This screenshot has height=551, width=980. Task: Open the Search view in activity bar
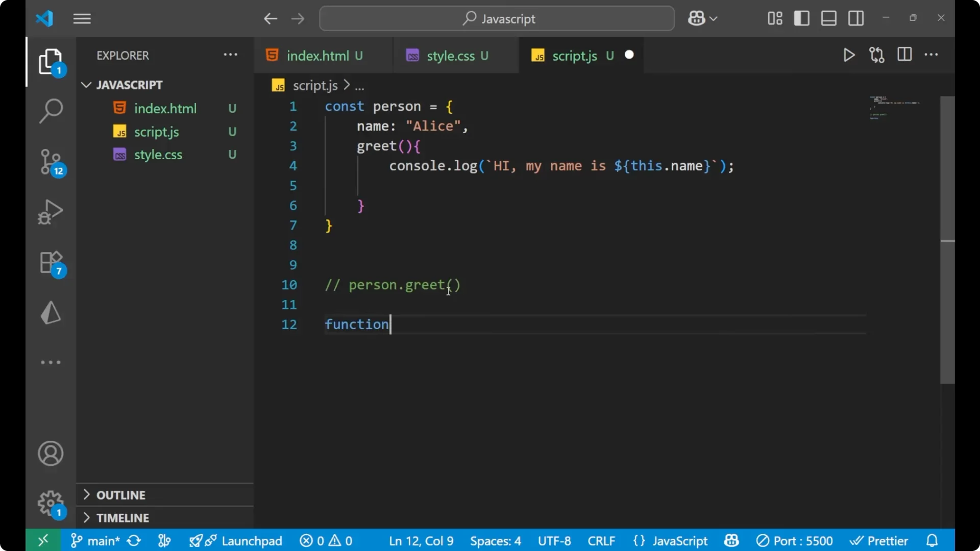coord(51,111)
